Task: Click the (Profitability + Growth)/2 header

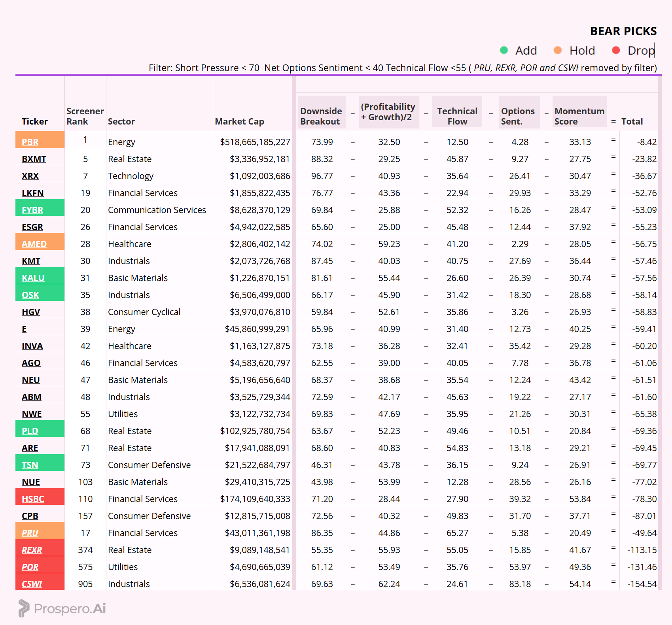Action: point(388,112)
